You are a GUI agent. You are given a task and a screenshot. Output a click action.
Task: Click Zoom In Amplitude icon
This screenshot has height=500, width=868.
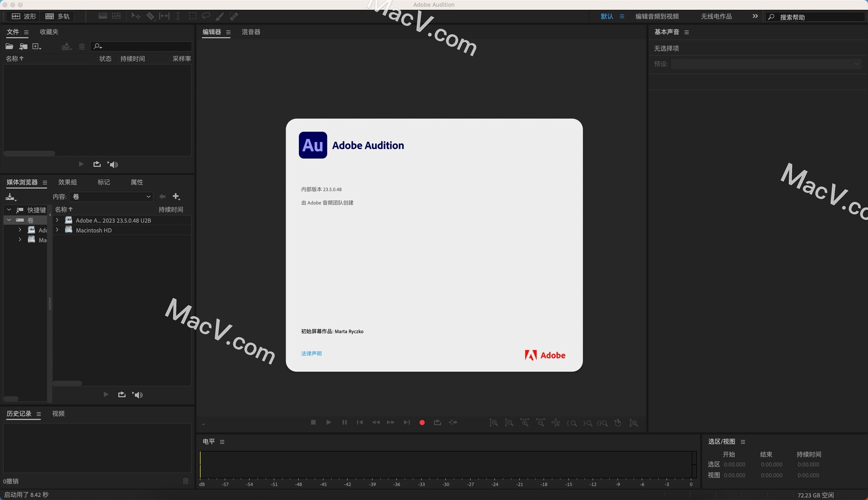[494, 423]
